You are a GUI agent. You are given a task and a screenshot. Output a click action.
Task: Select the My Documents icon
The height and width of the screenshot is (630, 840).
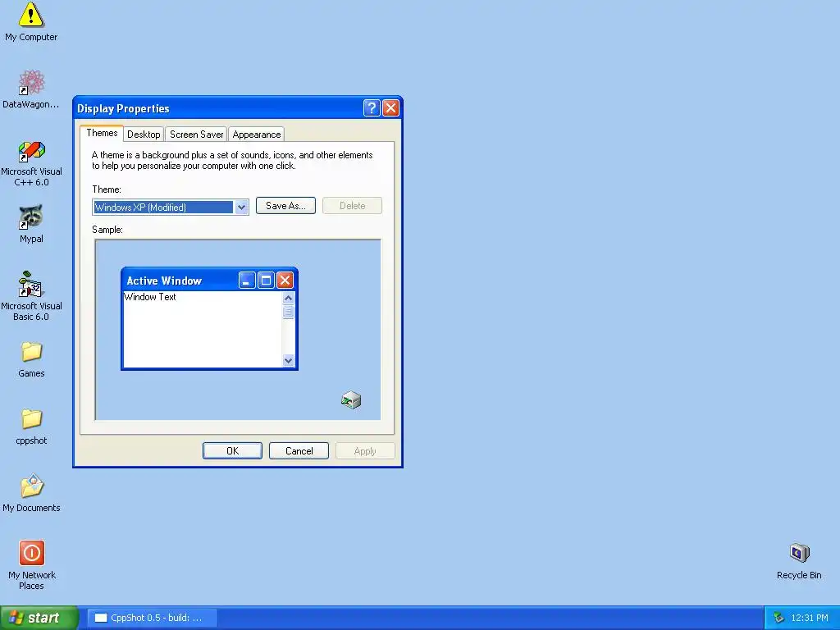31,493
